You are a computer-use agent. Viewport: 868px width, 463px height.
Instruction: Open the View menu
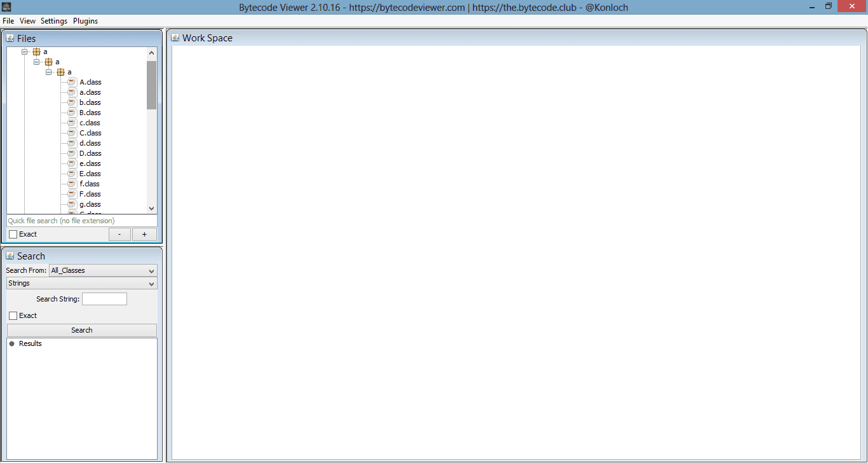point(27,21)
